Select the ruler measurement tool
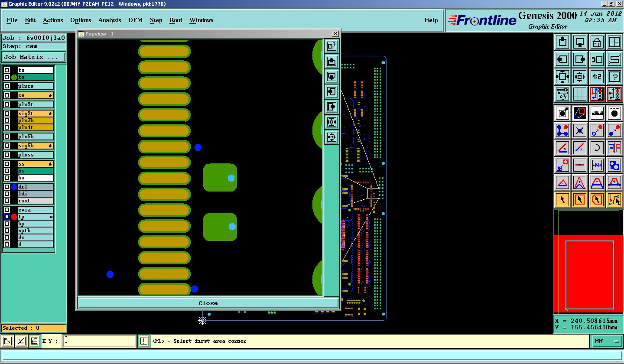Viewport: 624px width, 364px height. [x=597, y=113]
